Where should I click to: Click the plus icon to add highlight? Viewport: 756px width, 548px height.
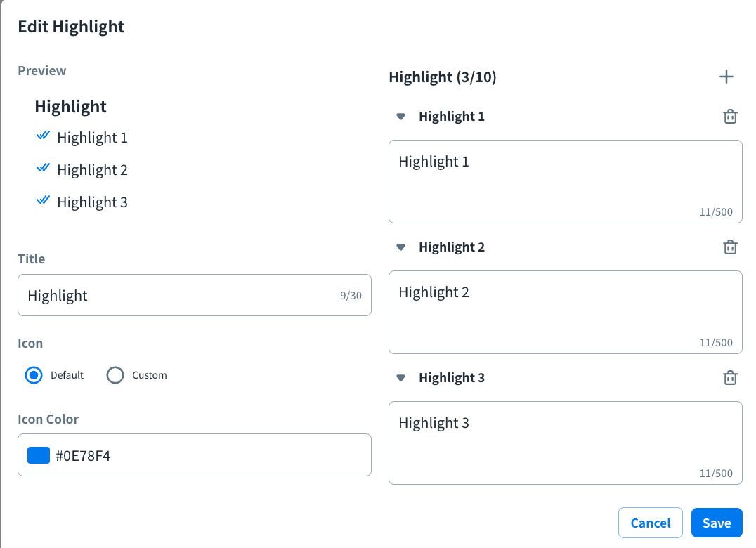726,77
